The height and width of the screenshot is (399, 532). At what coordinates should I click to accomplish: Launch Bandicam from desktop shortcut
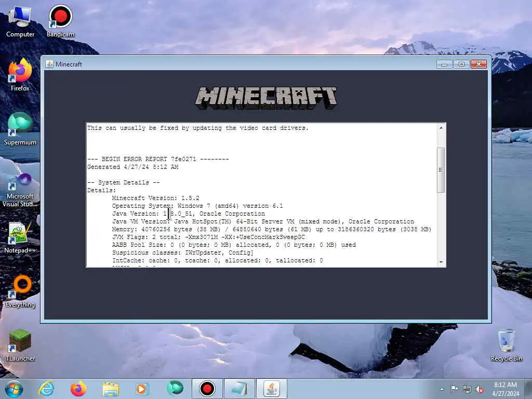click(60, 21)
